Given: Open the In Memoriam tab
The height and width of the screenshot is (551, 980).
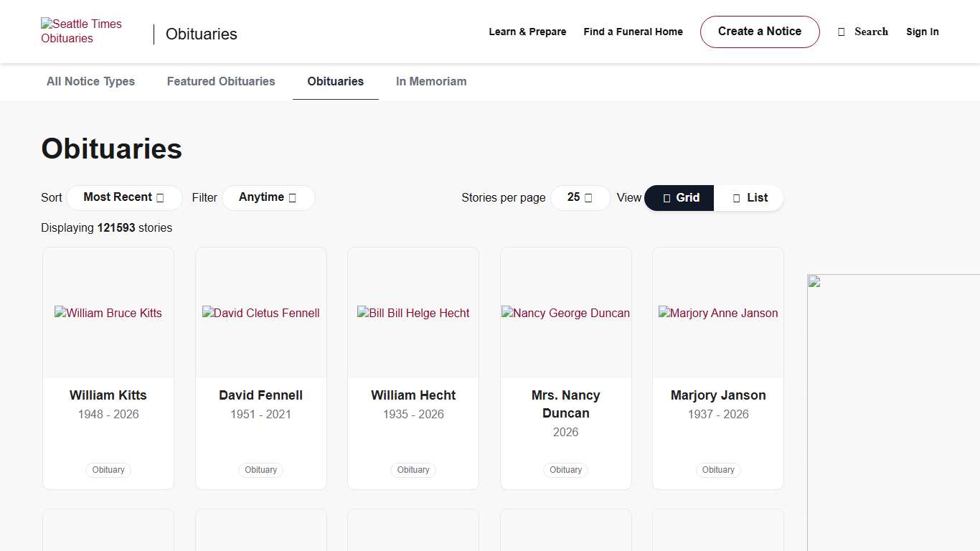Looking at the screenshot, I should [x=431, y=82].
